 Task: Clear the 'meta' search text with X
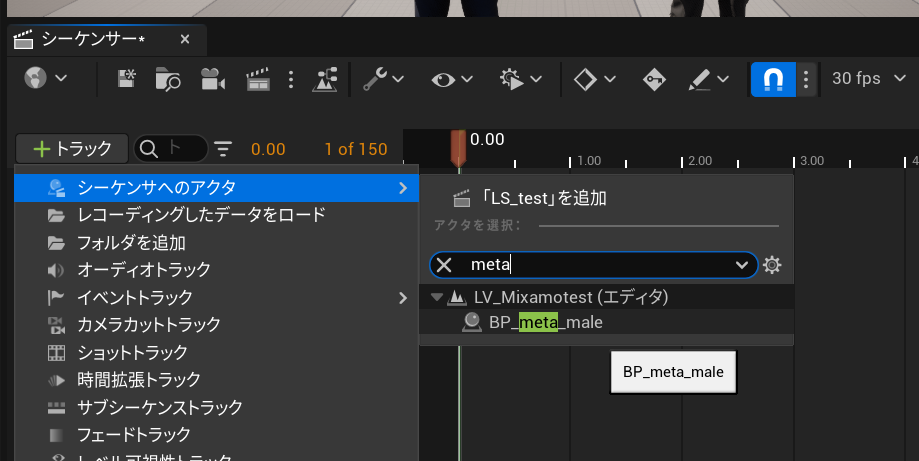pos(445,265)
